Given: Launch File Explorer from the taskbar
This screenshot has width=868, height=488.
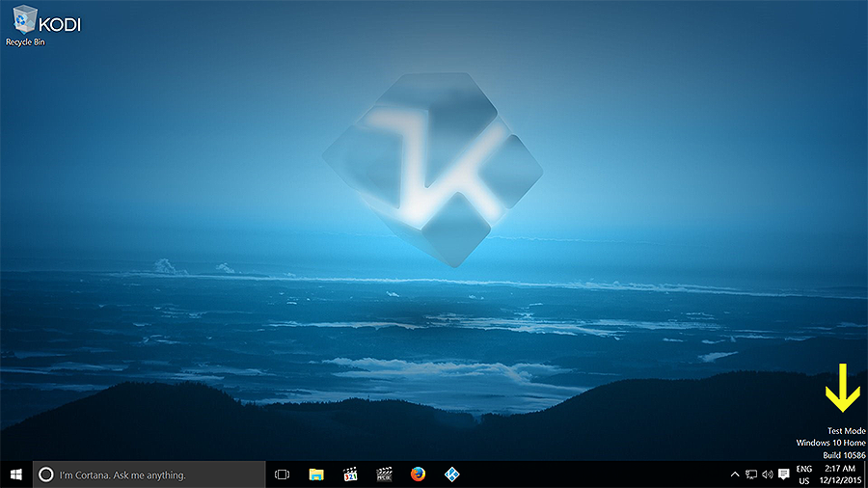Looking at the screenshot, I should 316,474.
